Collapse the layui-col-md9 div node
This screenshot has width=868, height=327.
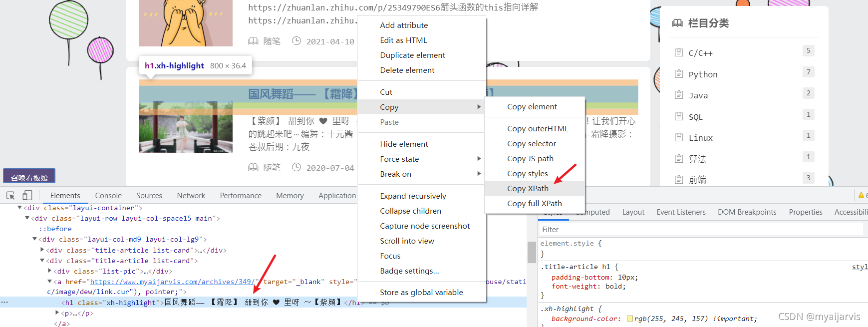pyautogui.click(x=34, y=239)
